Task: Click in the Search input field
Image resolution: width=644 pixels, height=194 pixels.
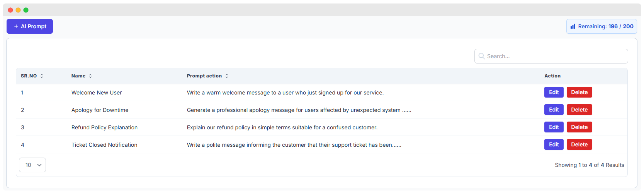Action: coord(554,56)
